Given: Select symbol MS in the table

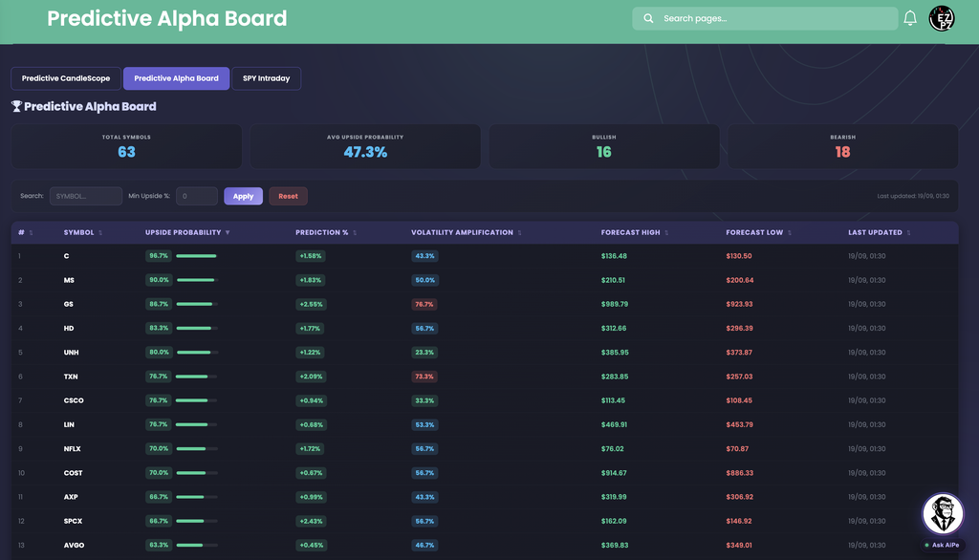Looking at the screenshot, I should tap(69, 280).
